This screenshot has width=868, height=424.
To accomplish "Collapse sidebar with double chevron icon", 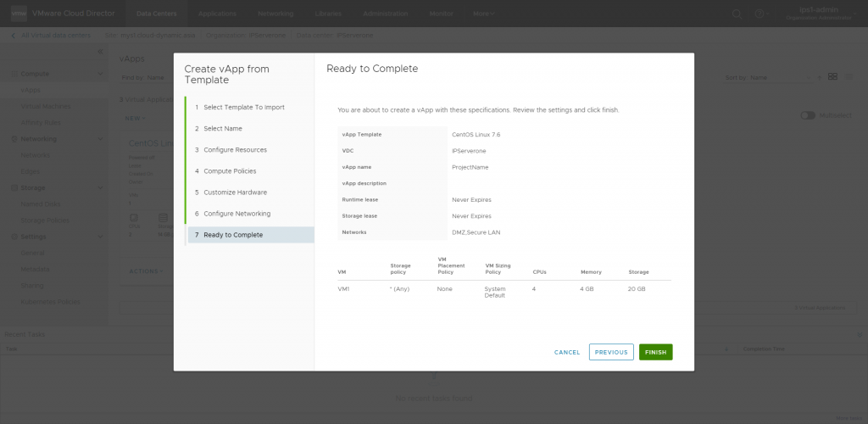I will (x=100, y=53).
